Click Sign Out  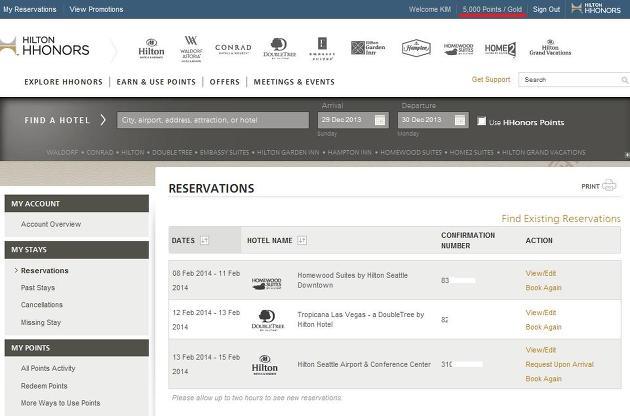click(546, 9)
